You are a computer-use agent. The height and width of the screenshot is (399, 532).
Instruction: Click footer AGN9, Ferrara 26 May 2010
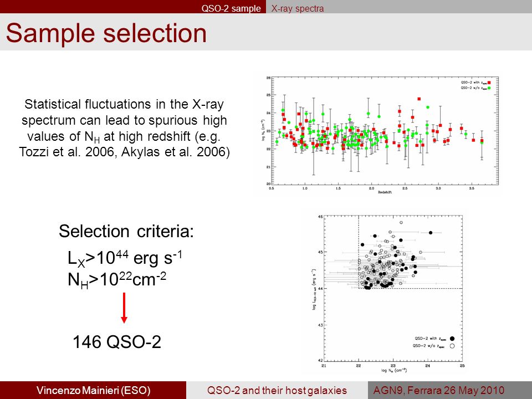[x=439, y=390]
